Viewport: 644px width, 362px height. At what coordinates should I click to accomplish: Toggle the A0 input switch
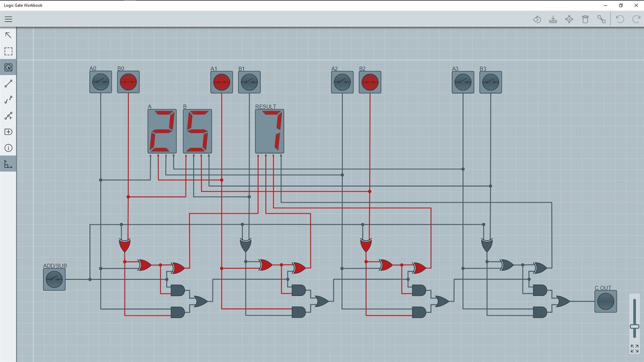click(x=100, y=81)
